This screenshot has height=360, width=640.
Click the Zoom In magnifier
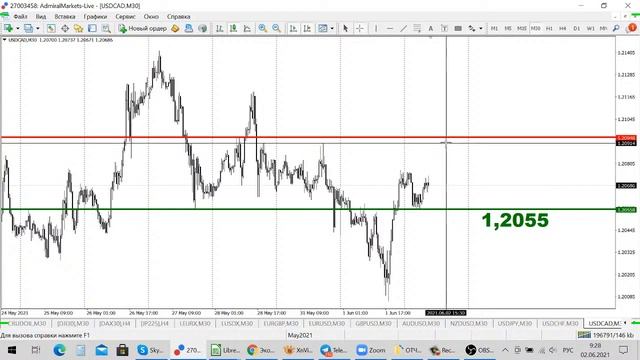point(262,28)
